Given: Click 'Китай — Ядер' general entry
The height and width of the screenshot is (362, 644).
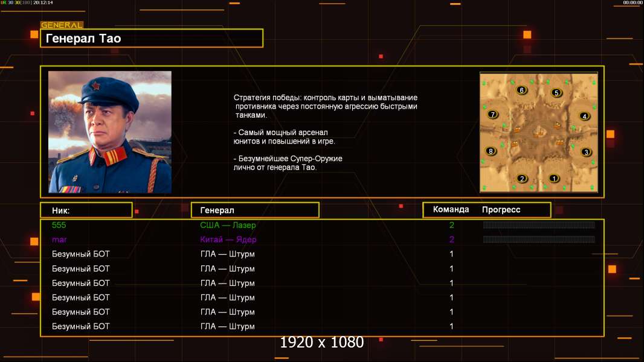Looking at the screenshot, I should pyautogui.click(x=228, y=240).
